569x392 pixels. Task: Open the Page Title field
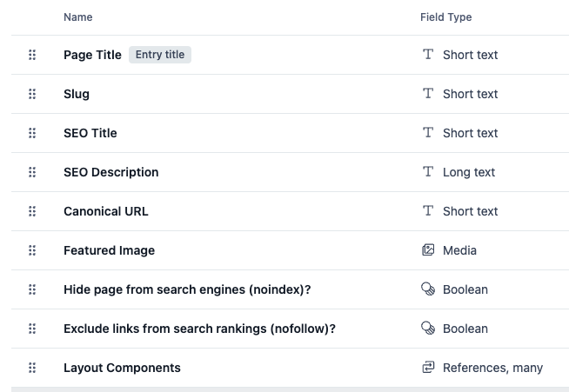coord(92,55)
